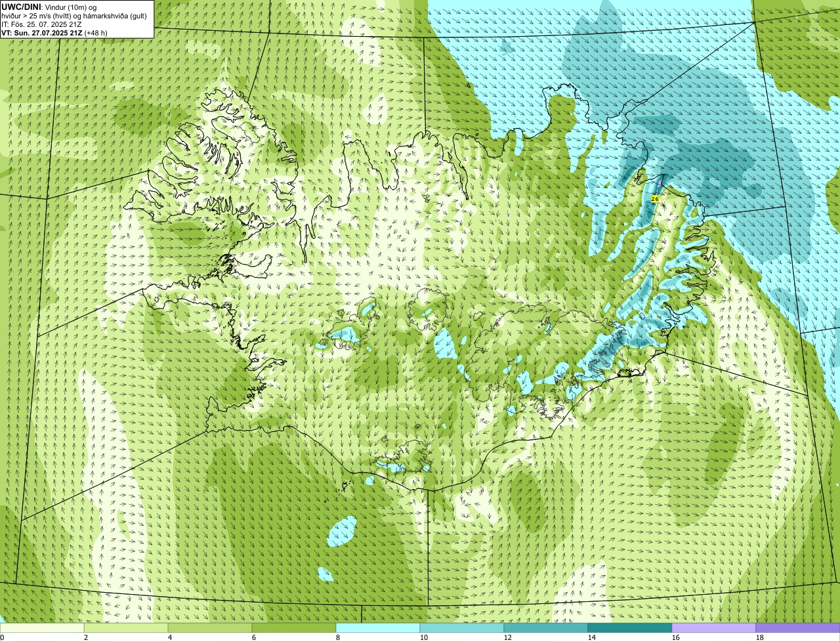
Task: Click the legend scale label '8'
Action: pyautogui.click(x=338, y=637)
